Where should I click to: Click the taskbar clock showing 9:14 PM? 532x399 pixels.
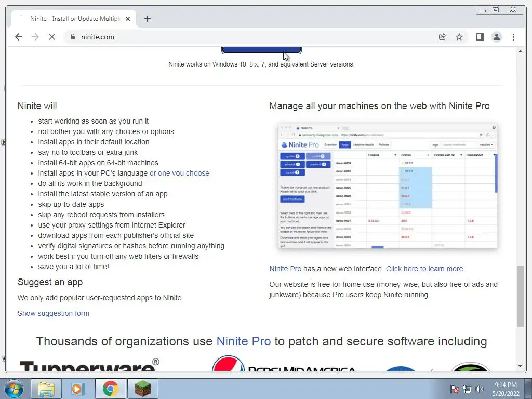[x=506, y=389]
